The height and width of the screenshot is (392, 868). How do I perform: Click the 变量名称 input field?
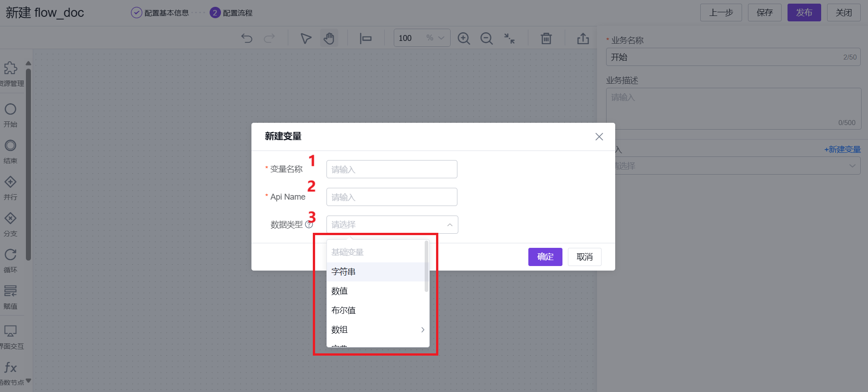click(391, 170)
